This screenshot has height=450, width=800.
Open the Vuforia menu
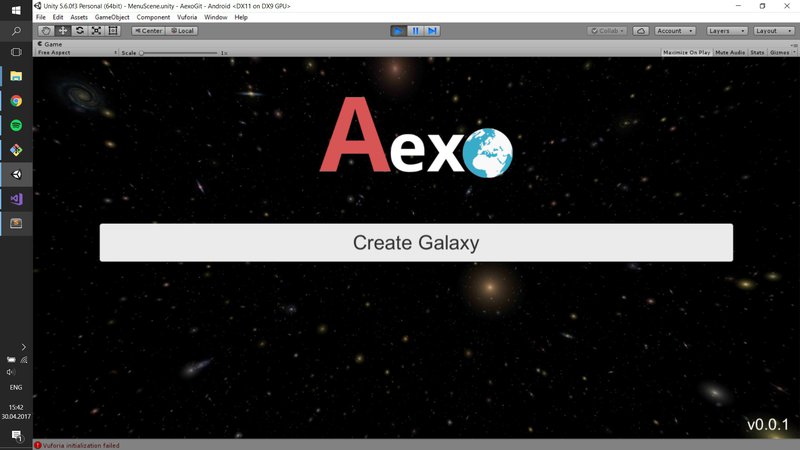point(187,17)
